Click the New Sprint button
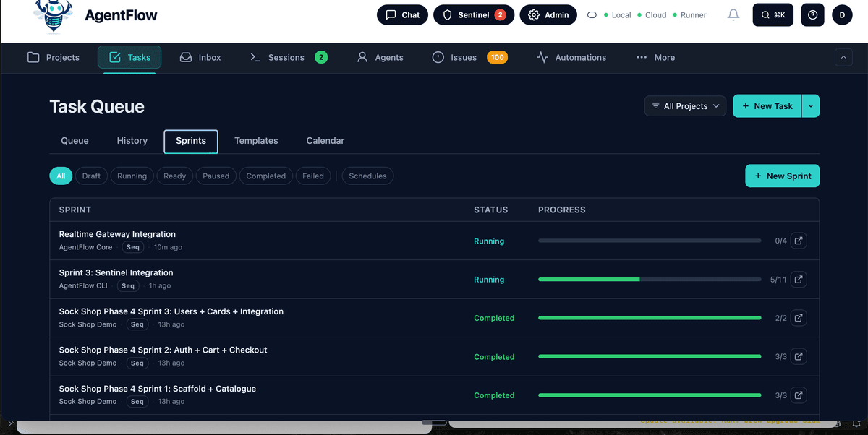The height and width of the screenshot is (435, 868). (782, 176)
